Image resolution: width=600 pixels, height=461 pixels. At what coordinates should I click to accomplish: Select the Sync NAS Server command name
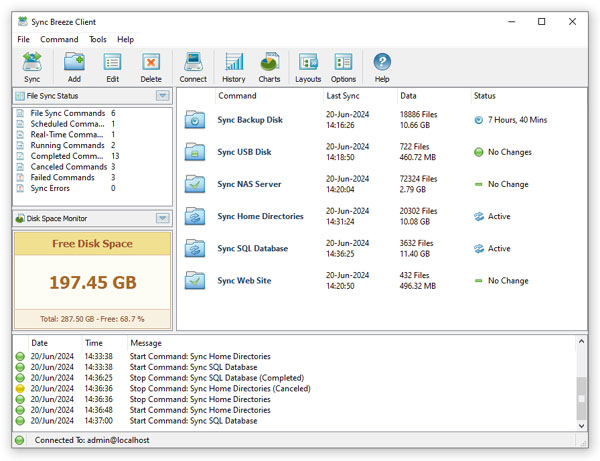pos(249,184)
